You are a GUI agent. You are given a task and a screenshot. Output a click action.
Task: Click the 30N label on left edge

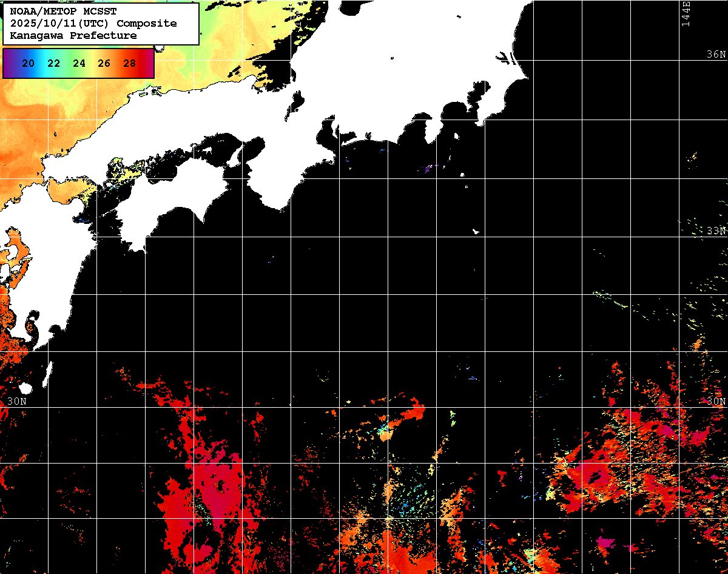coord(17,401)
